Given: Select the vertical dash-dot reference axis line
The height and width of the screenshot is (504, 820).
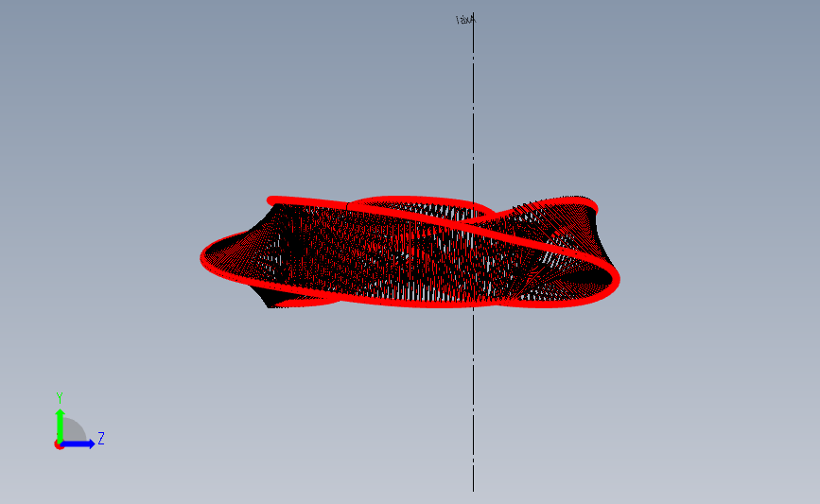Looking at the screenshot, I should [473, 252].
